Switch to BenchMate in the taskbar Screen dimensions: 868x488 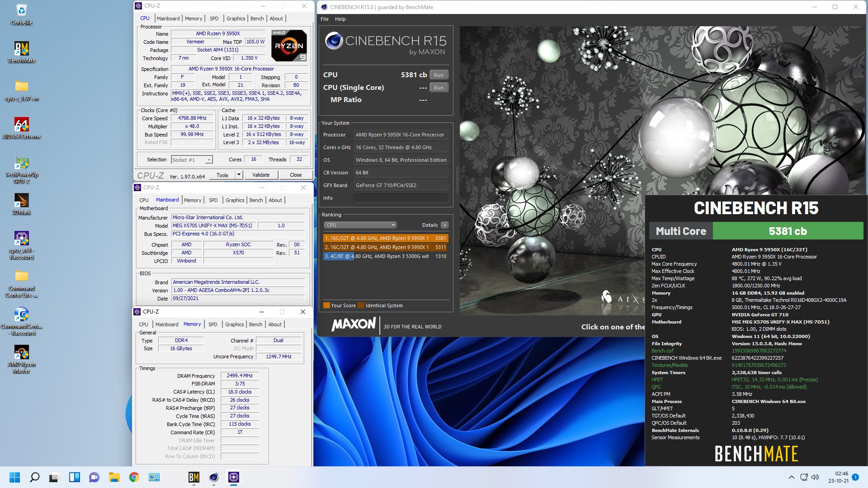click(194, 477)
